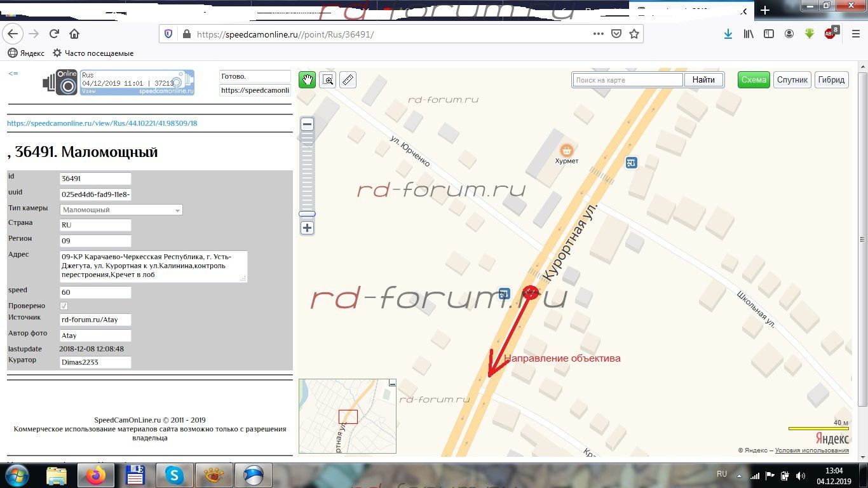Open the Тип камеры dropdown
The height and width of the screenshot is (488, 868).
(x=121, y=210)
